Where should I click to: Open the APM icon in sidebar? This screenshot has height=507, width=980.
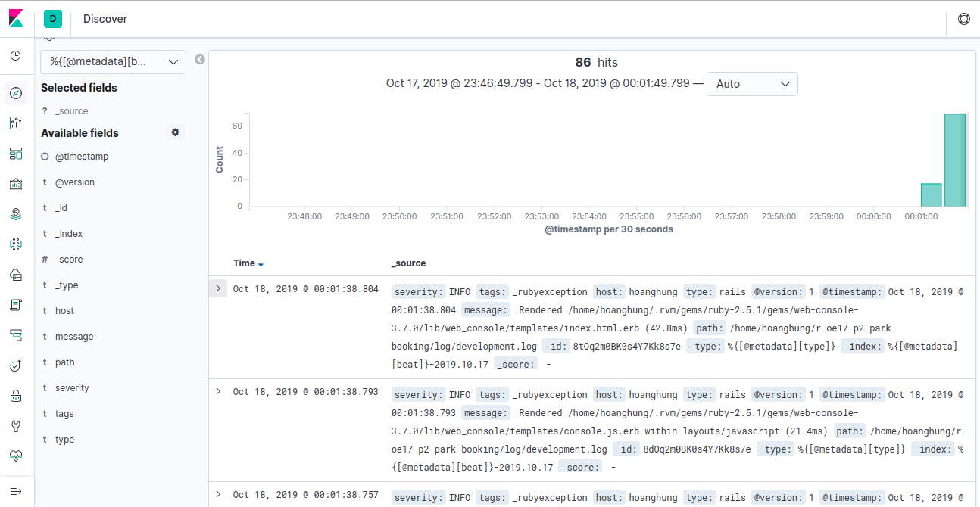(x=16, y=335)
